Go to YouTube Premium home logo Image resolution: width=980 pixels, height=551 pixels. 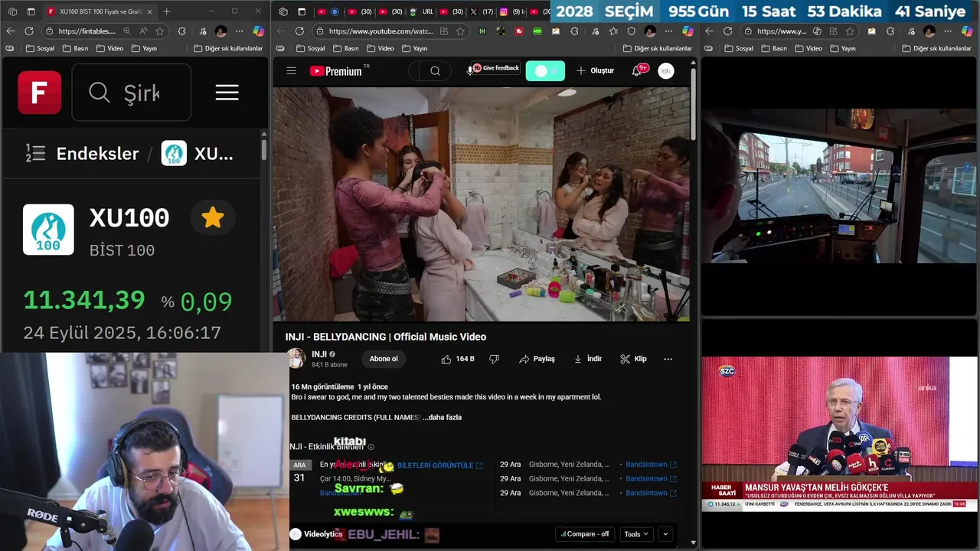[x=335, y=71]
